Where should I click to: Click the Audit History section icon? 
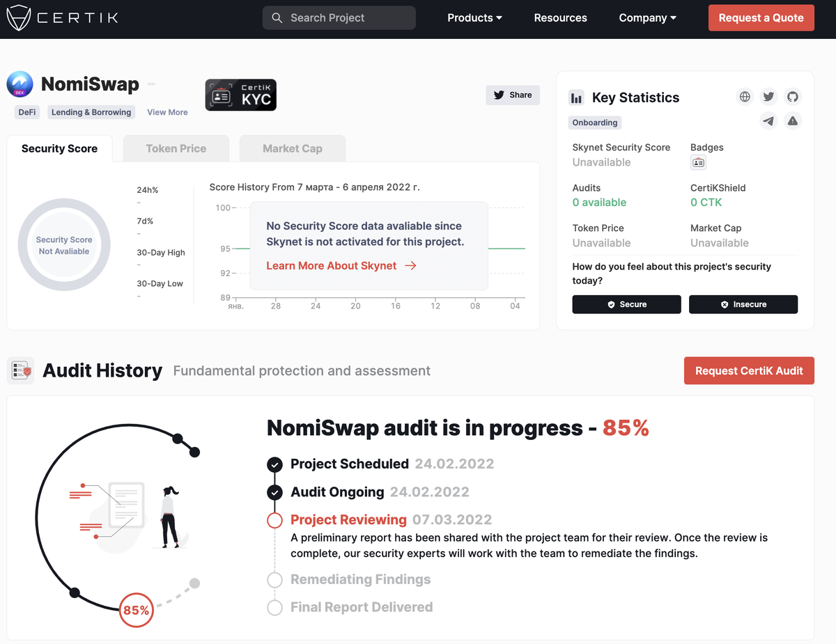(20, 370)
